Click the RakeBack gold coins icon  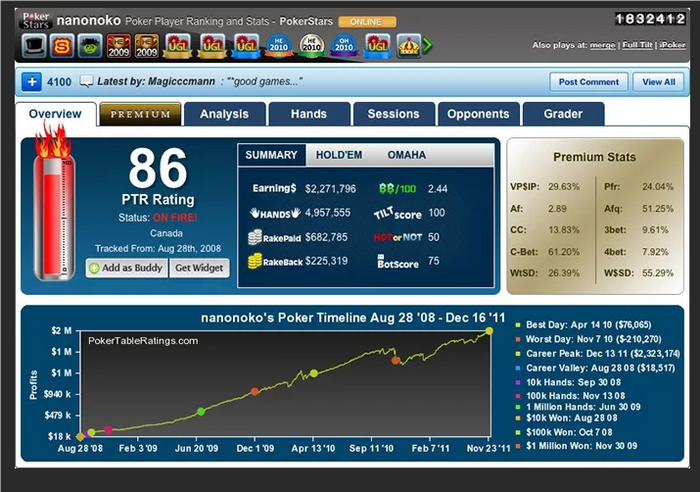click(255, 261)
